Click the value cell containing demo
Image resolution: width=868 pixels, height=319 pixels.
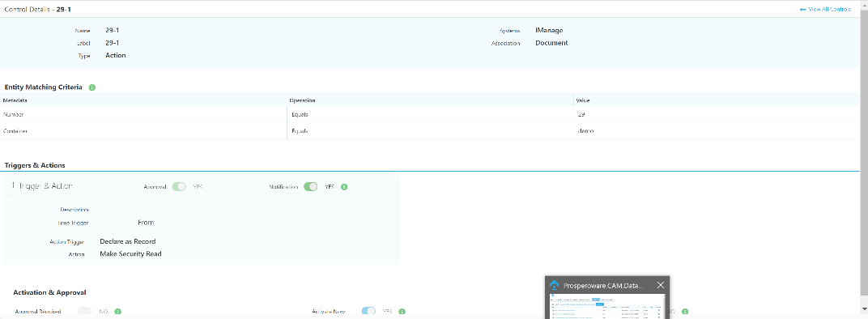coord(717,131)
